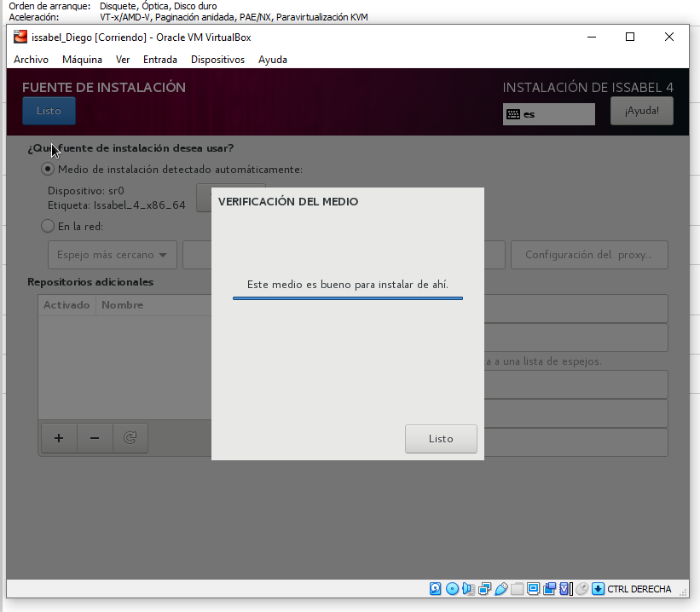The width and height of the screenshot is (700, 612).
Task: Click the keyboard layout icon beside 'es'
Action: [x=513, y=114]
